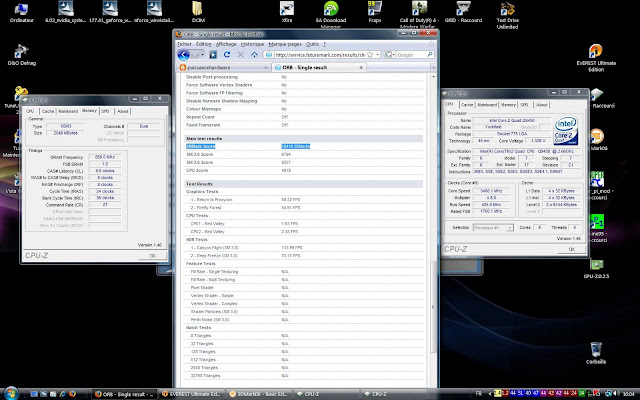
Task: Open the O&O Defrag desktop icon
Action: pos(22,55)
